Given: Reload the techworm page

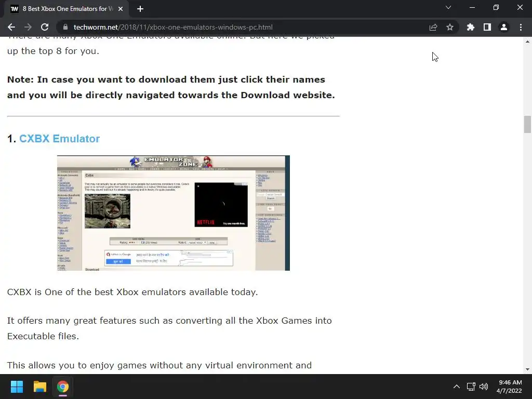Looking at the screenshot, I should coord(45,27).
